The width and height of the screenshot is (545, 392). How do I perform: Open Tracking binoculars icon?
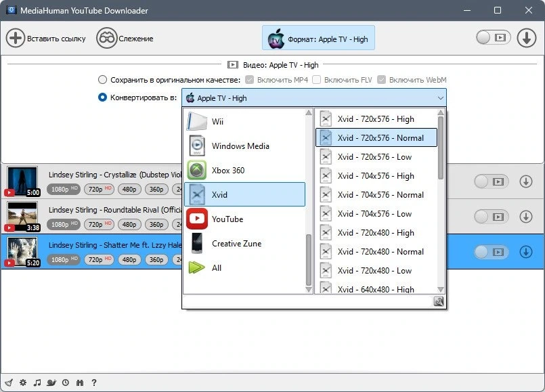coord(106,38)
